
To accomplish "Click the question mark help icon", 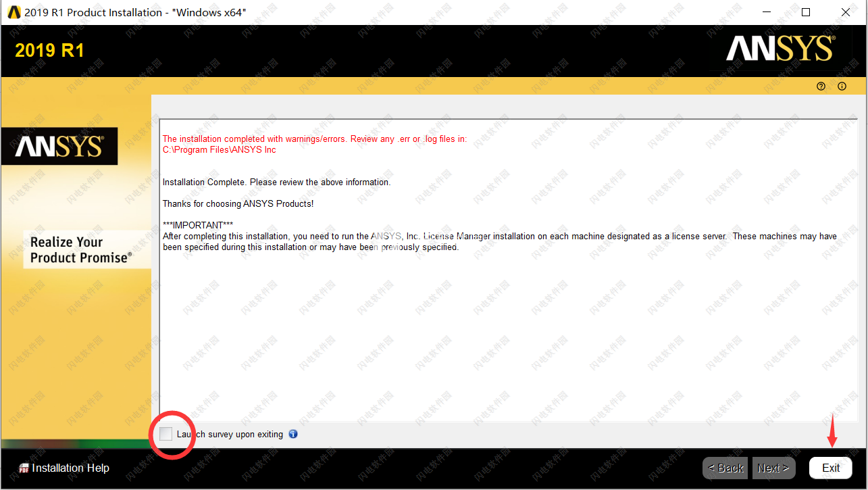I will [x=821, y=86].
